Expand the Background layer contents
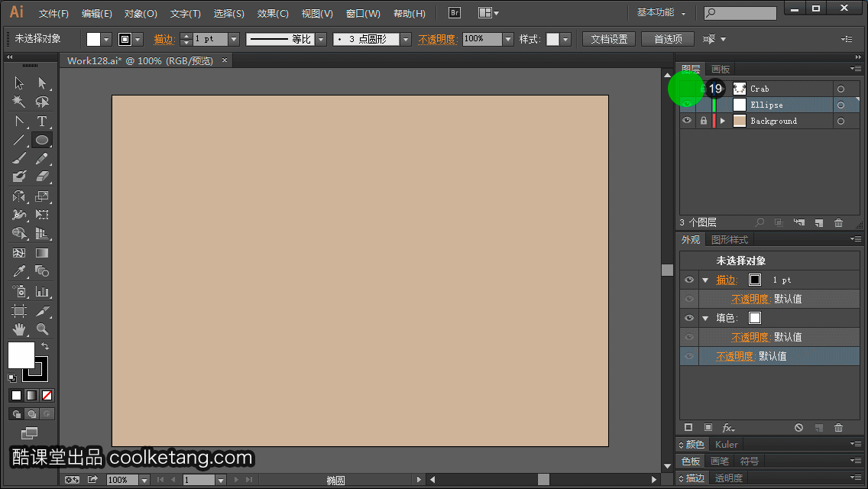 [x=722, y=121]
